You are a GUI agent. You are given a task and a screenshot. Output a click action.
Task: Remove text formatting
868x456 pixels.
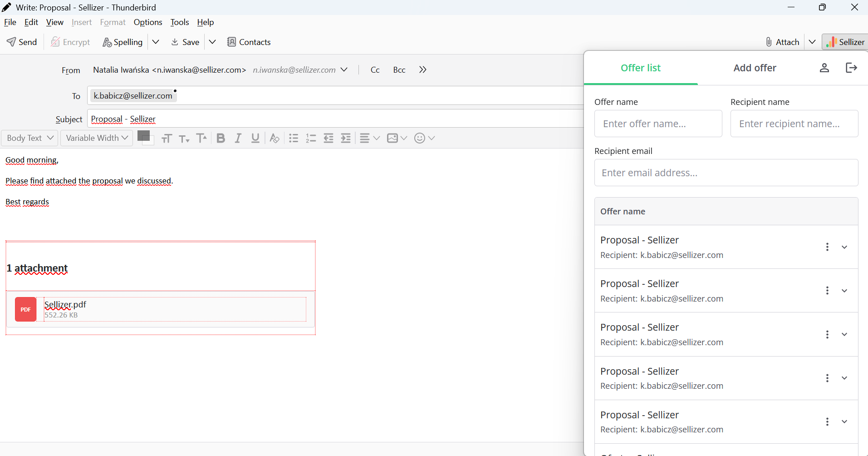[x=275, y=138]
